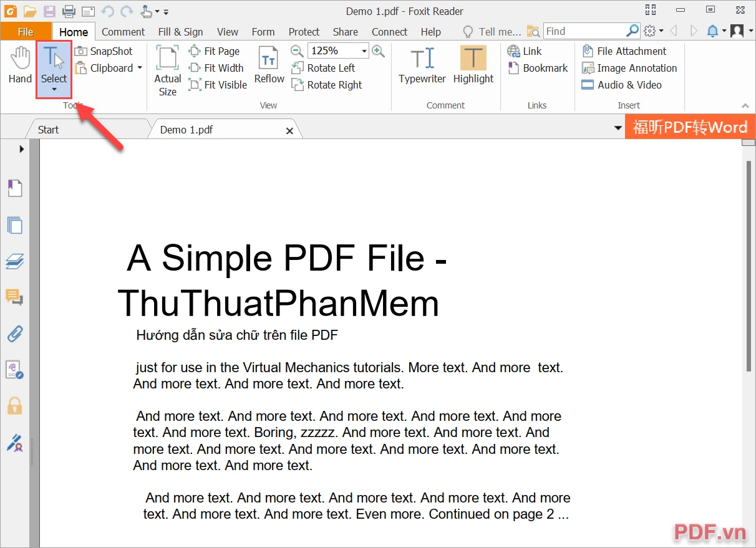Switch to the Home ribbon tab
Viewport: 756px width, 548px height.
click(x=74, y=32)
